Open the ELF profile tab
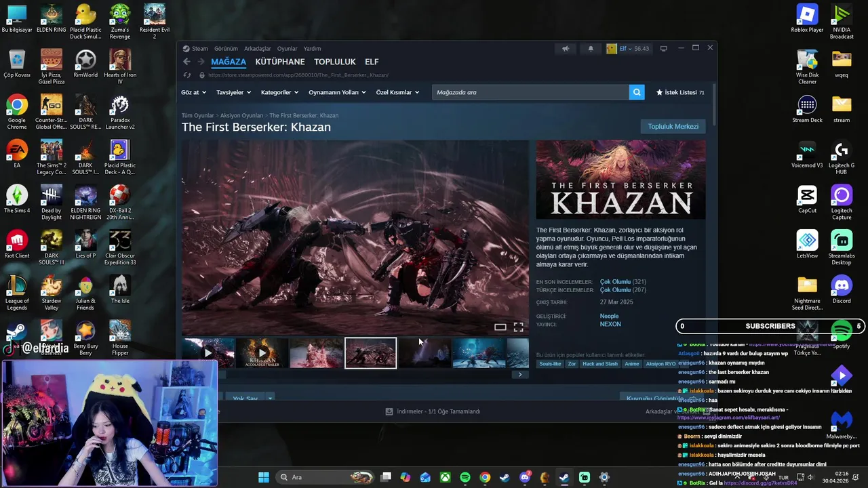This screenshot has width=868, height=488. (x=372, y=62)
